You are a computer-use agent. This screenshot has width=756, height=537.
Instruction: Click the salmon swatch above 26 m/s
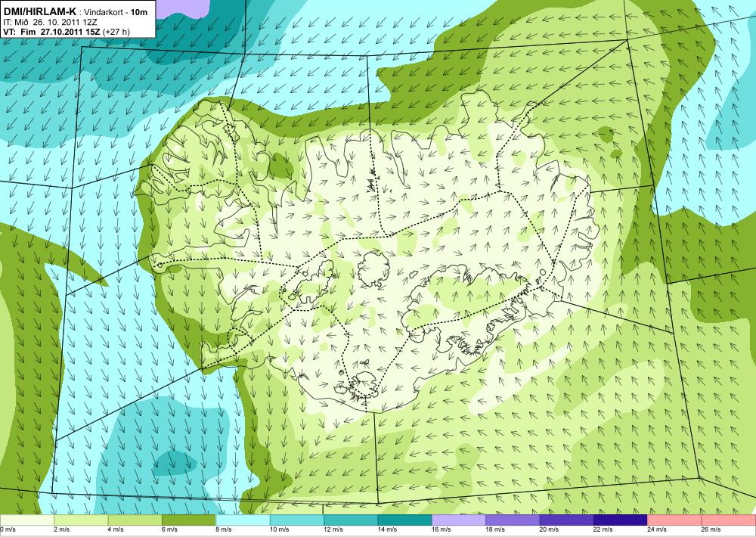pyautogui.click(x=729, y=520)
